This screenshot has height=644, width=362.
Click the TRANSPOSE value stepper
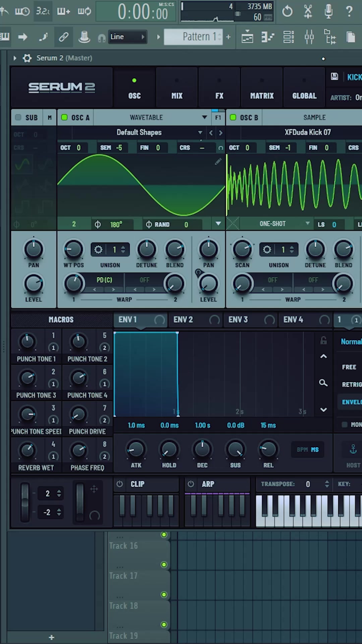pyautogui.click(x=327, y=484)
